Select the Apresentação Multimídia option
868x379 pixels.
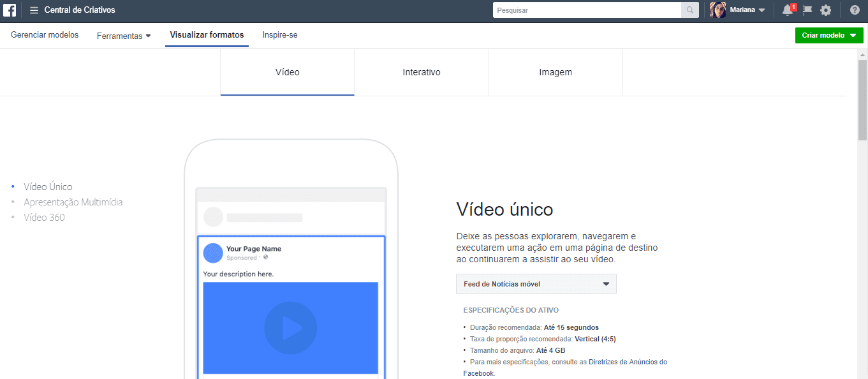pyautogui.click(x=73, y=202)
